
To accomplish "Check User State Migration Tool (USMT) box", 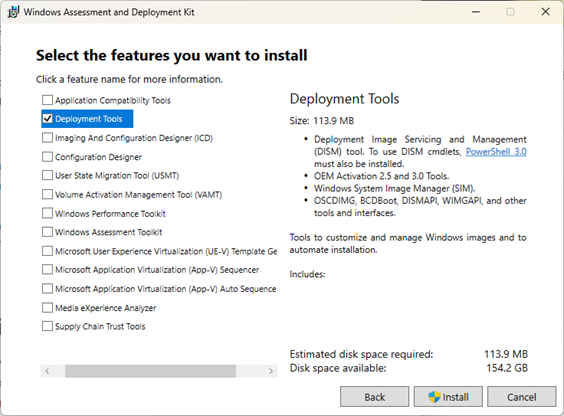I will [47, 175].
